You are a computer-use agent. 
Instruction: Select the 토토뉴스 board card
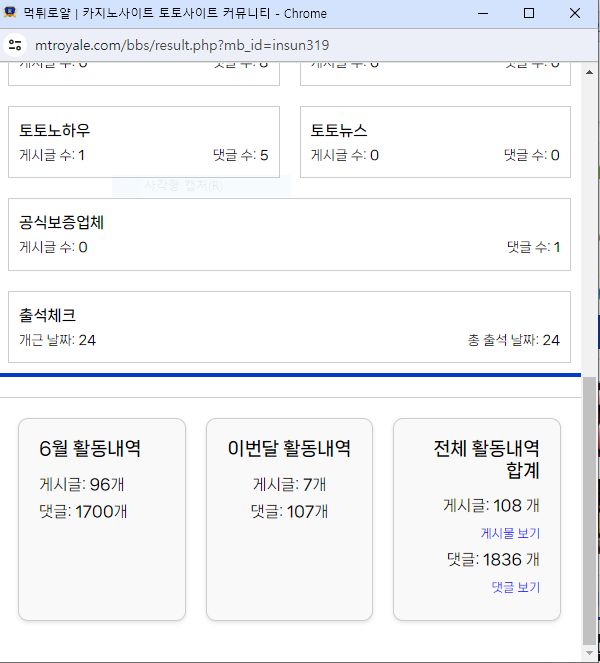click(x=435, y=142)
